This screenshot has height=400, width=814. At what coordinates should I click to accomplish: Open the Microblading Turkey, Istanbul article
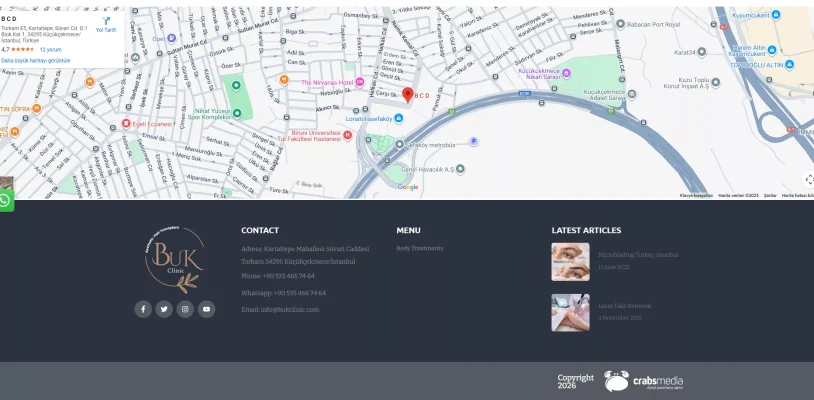point(638,255)
